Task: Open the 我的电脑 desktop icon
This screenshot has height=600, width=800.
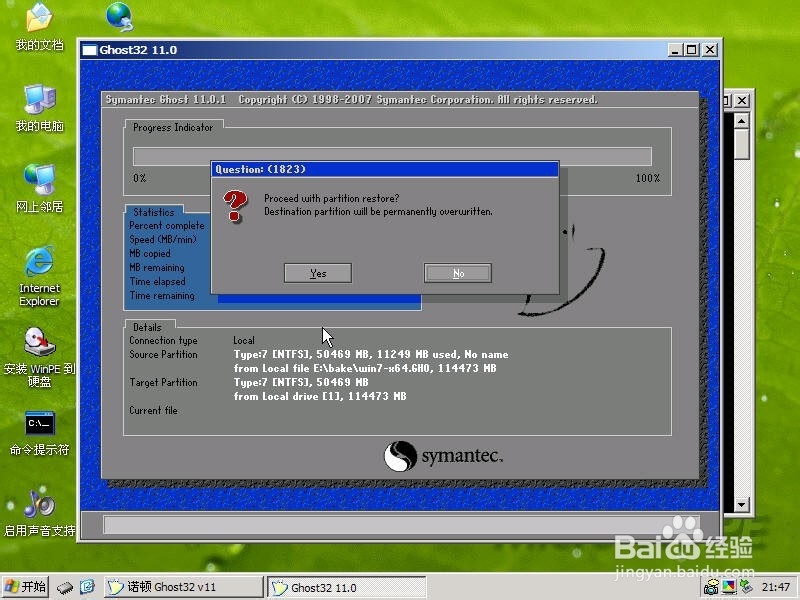Action: pos(39,108)
